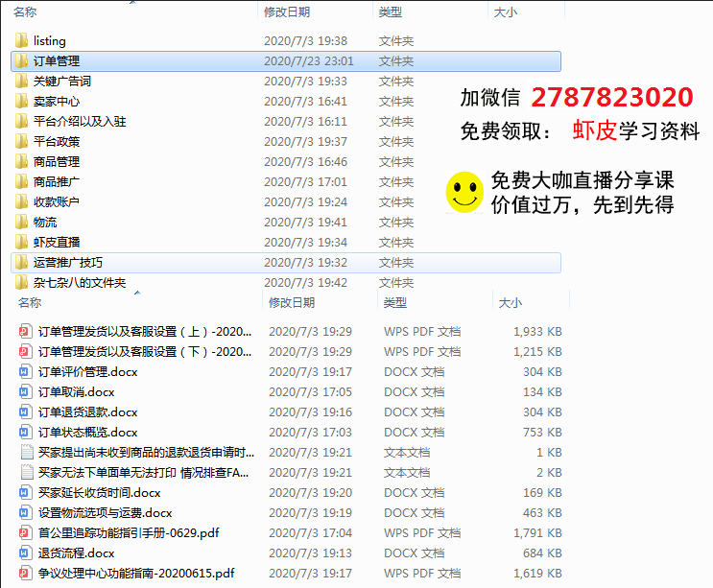Click PDF icon of 订单管理发货以及客服设置（上）

26,332
